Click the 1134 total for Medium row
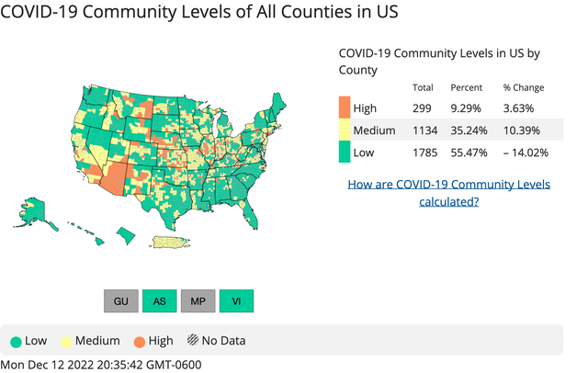The height and width of the screenshot is (373, 588). pyautogui.click(x=423, y=130)
